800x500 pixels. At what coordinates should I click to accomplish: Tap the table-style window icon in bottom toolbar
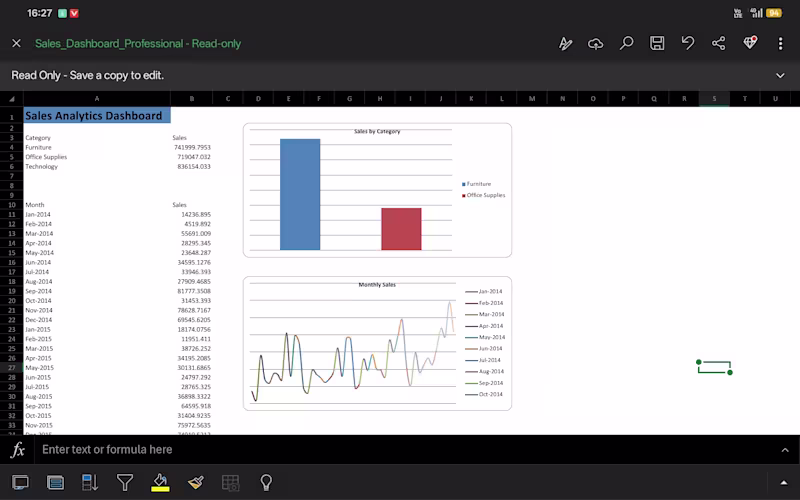pyautogui.click(x=55, y=482)
